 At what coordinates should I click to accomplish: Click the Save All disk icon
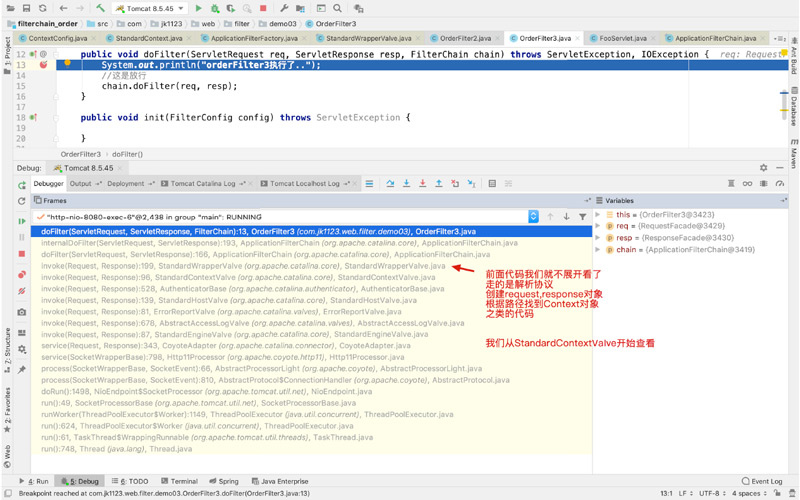tap(27, 8)
